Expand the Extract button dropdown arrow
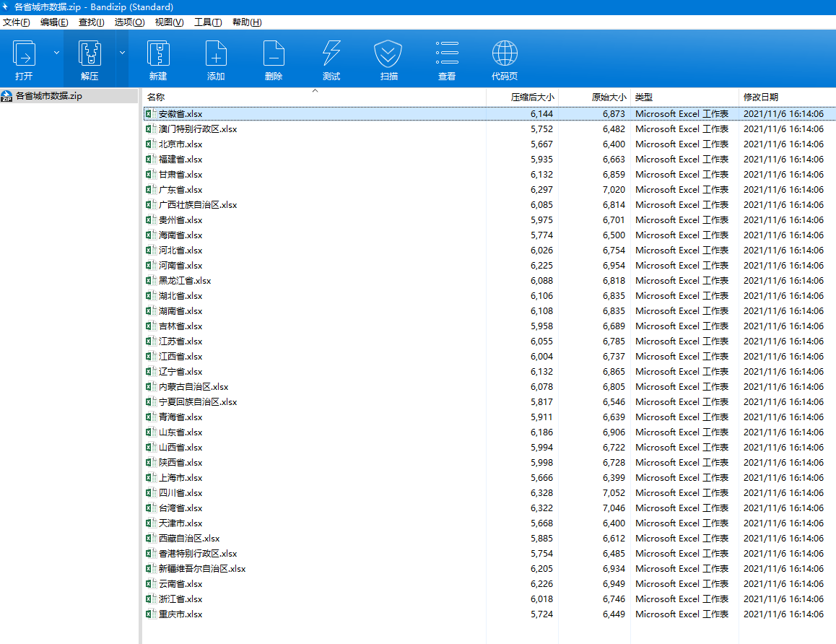The width and height of the screenshot is (836, 644). (x=122, y=53)
